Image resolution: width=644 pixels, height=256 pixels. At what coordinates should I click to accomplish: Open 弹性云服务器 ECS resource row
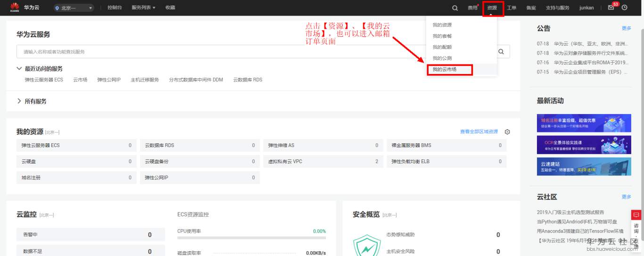click(76, 146)
